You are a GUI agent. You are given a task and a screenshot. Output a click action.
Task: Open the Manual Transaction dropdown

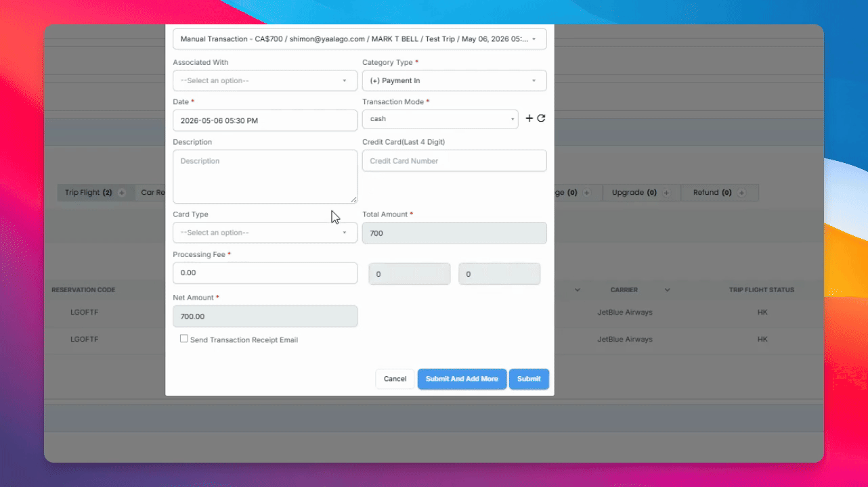click(x=360, y=39)
